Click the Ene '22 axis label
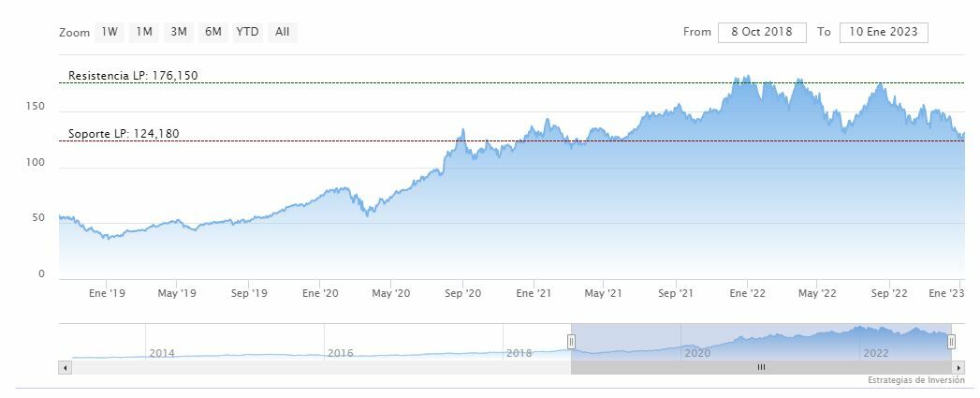Image resolution: width=980 pixels, height=398 pixels. tap(747, 294)
